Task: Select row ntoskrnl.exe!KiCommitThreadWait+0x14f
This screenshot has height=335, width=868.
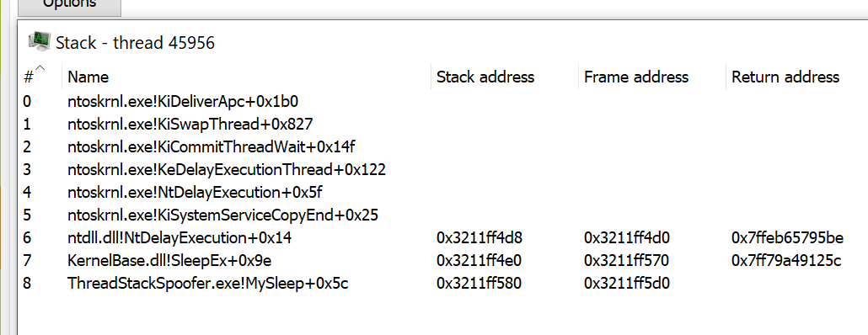Action: tap(443, 146)
